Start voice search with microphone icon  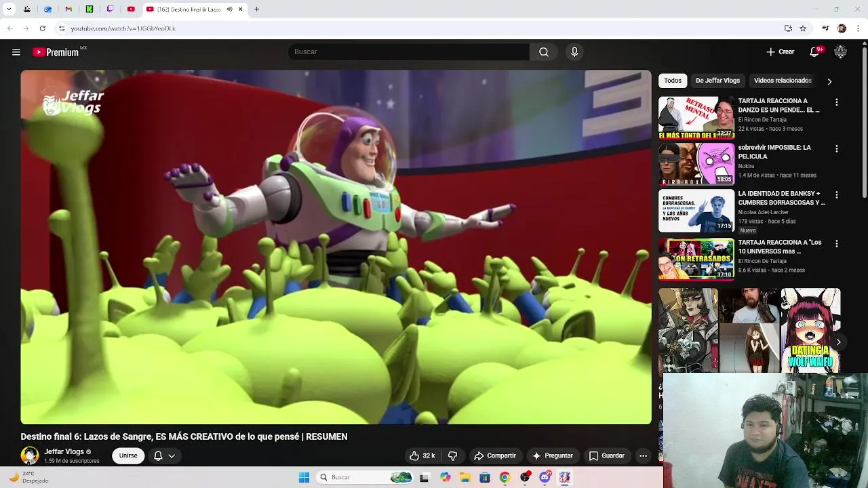(574, 52)
